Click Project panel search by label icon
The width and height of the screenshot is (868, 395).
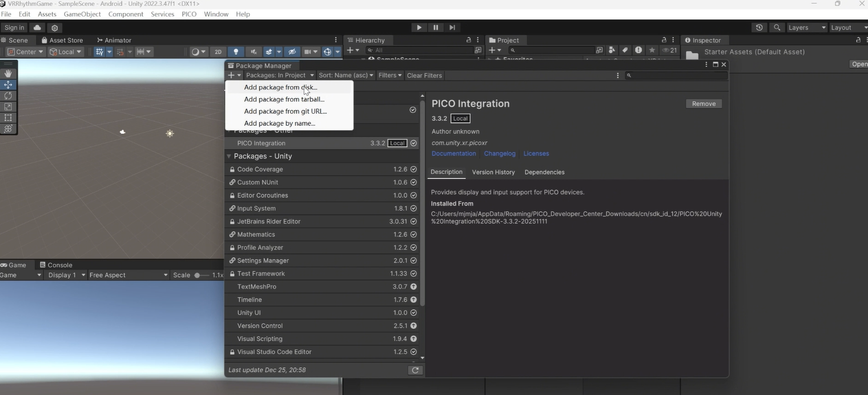click(x=625, y=50)
